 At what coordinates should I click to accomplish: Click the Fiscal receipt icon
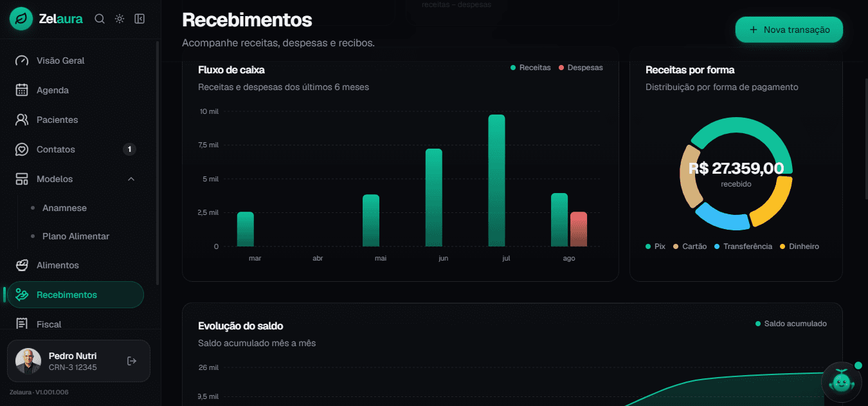tap(22, 324)
